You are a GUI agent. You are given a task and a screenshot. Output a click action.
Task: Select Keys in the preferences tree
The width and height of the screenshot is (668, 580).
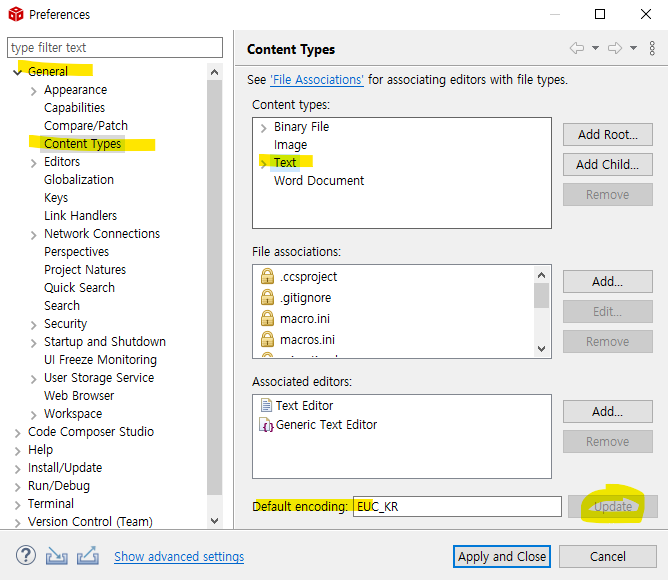pos(56,197)
